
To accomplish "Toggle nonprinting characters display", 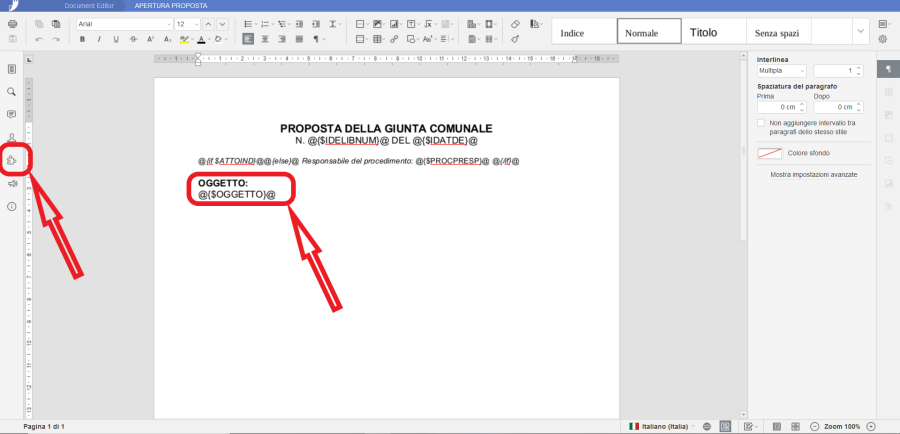I will tap(317, 40).
